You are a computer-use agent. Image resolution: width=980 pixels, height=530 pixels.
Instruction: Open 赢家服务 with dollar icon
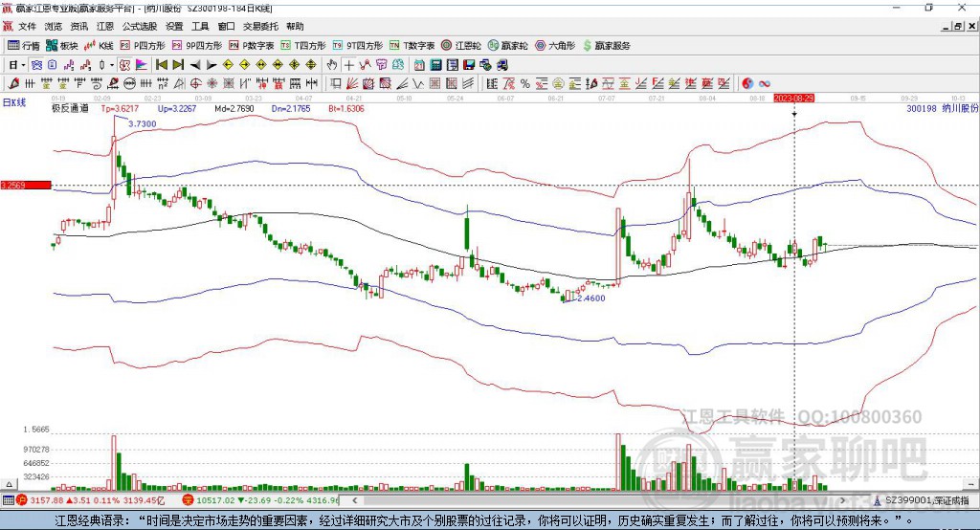[x=606, y=46]
